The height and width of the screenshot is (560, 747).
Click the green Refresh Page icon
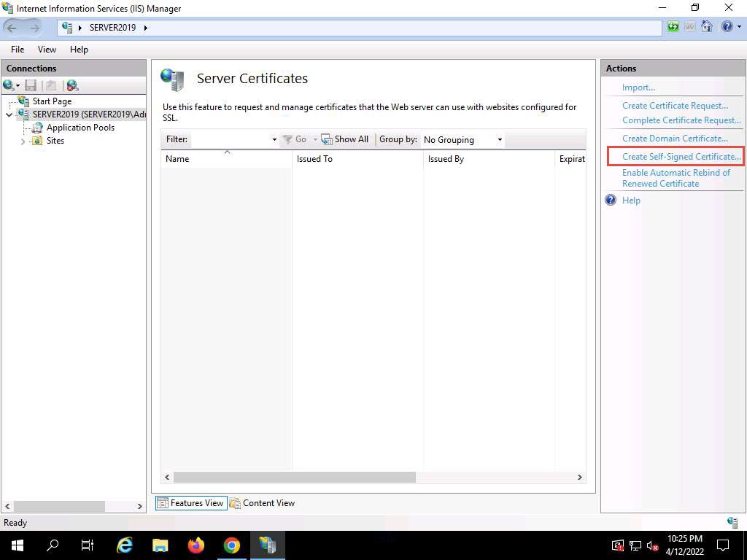point(673,27)
